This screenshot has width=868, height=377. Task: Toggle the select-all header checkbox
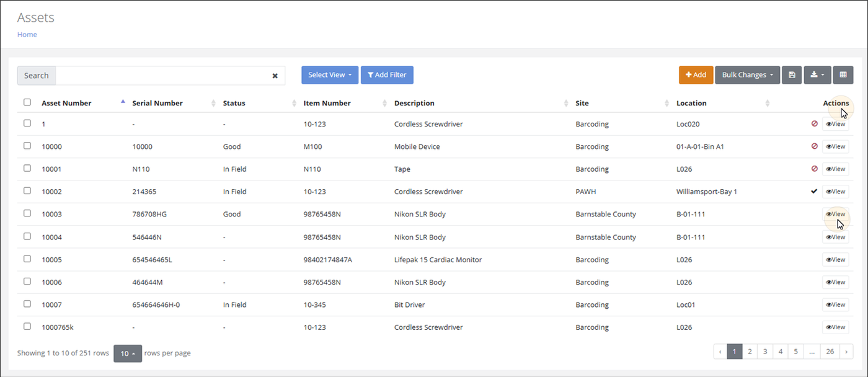click(27, 102)
